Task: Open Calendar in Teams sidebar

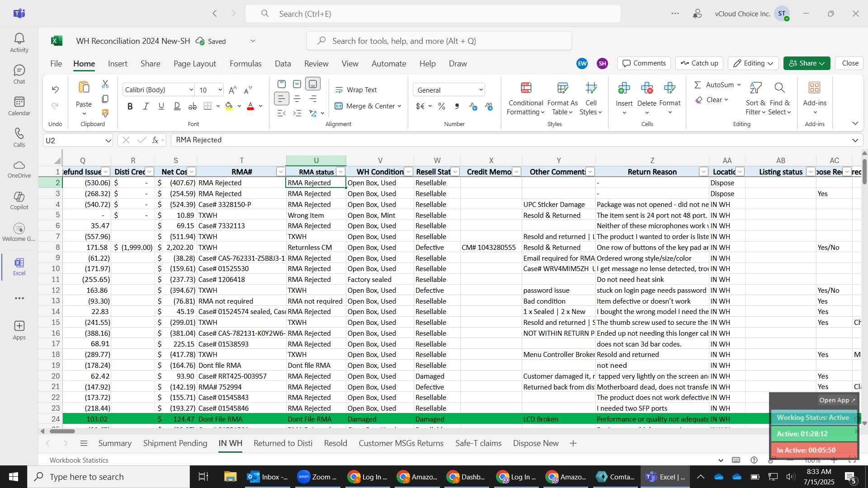Action: click(x=19, y=106)
